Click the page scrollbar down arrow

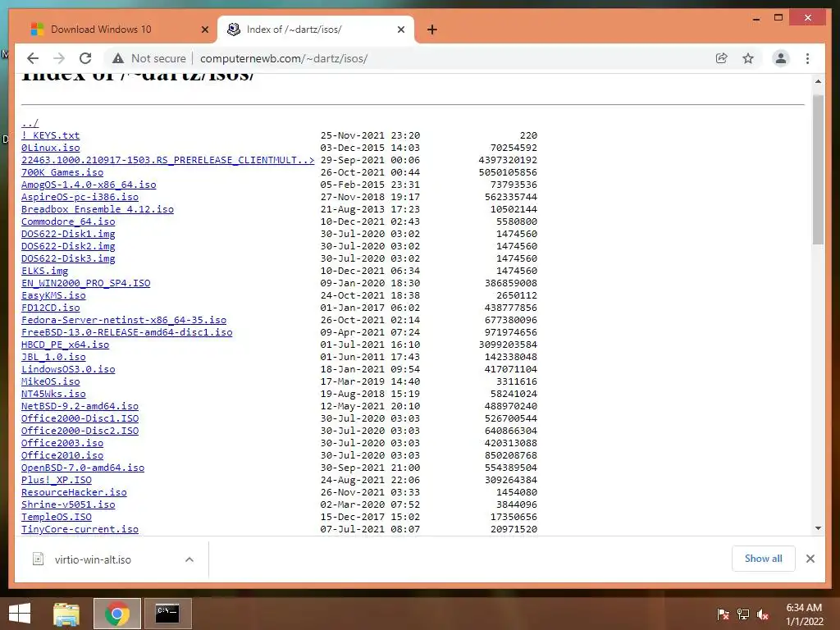(x=818, y=529)
